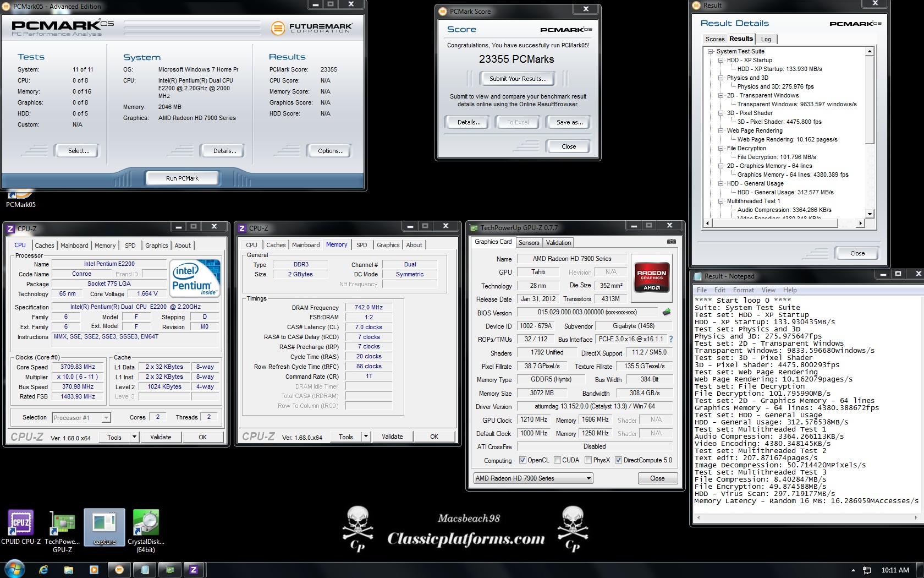Click the Intel Pentium inside logo in CPU-Z
924x578 pixels.
(195, 278)
